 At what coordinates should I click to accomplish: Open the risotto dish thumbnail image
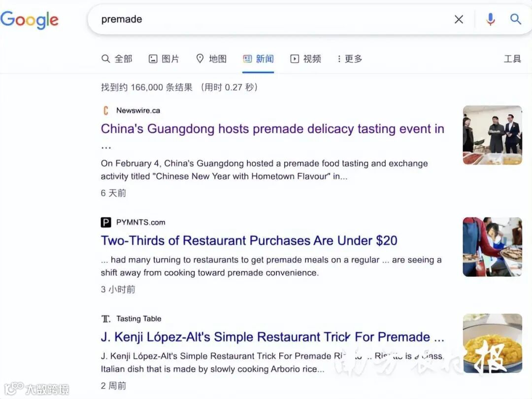(492, 343)
